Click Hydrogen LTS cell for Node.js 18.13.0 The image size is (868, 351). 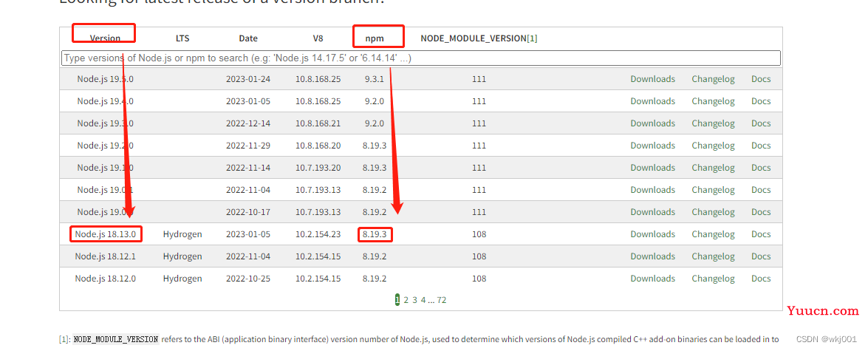[182, 234]
